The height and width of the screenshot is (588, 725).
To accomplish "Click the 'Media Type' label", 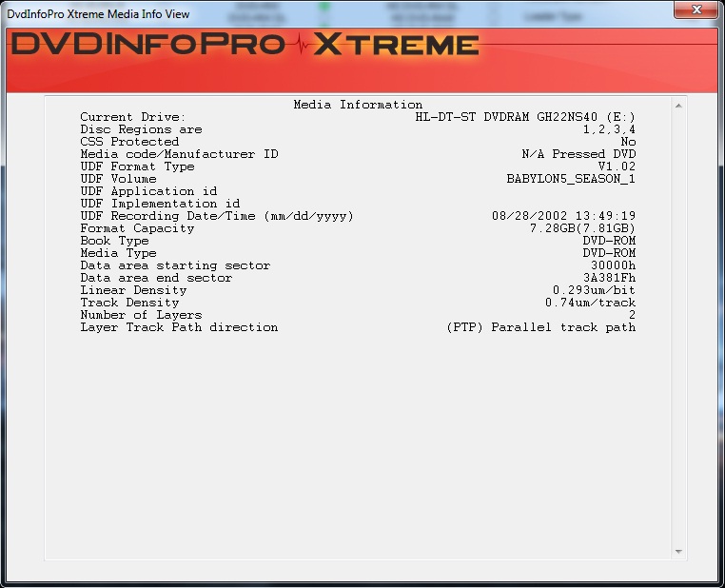I will [x=118, y=253].
